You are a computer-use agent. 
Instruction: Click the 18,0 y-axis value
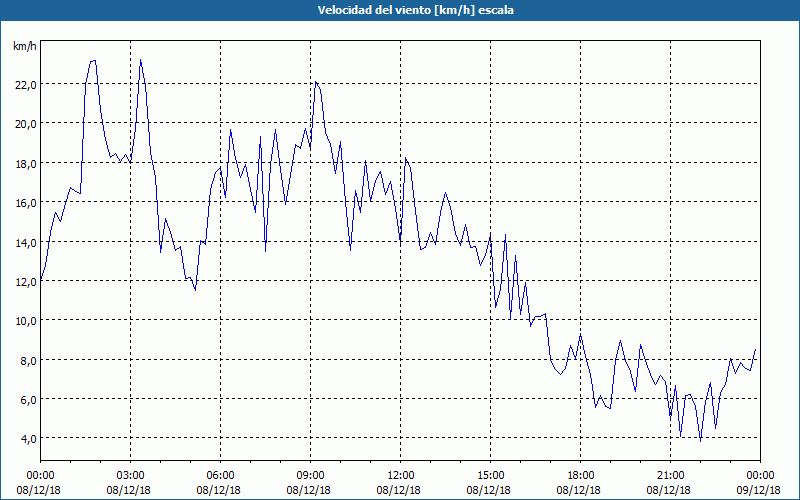(x=26, y=163)
